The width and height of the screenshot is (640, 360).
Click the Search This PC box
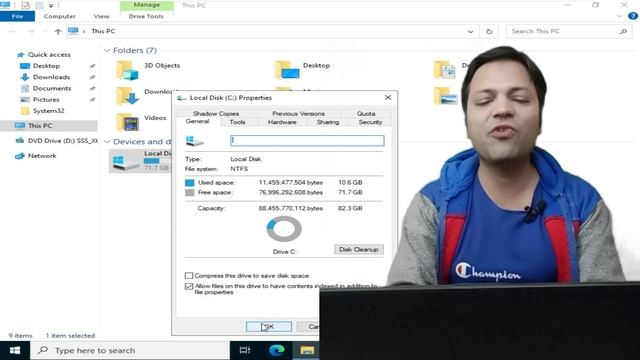569,31
